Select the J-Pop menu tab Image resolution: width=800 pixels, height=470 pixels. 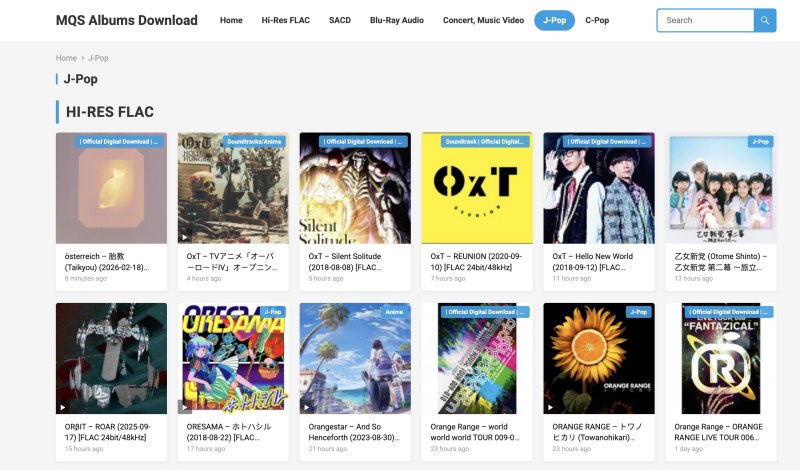(x=555, y=20)
